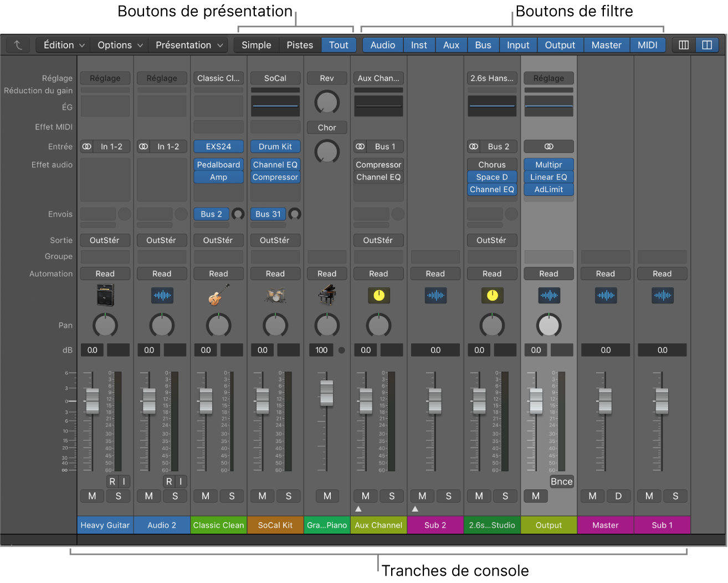
Task: Solo the Sub 2 channel
Action: [x=448, y=496]
